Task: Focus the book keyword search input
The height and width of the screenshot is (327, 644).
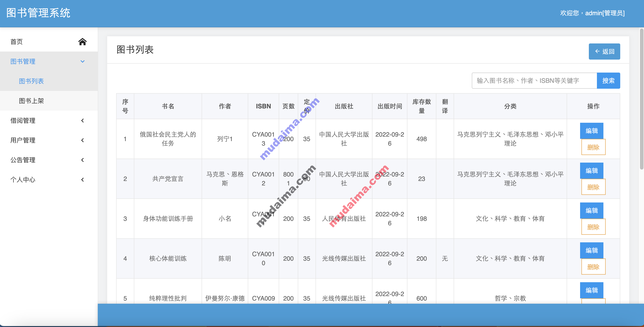Action: [534, 81]
